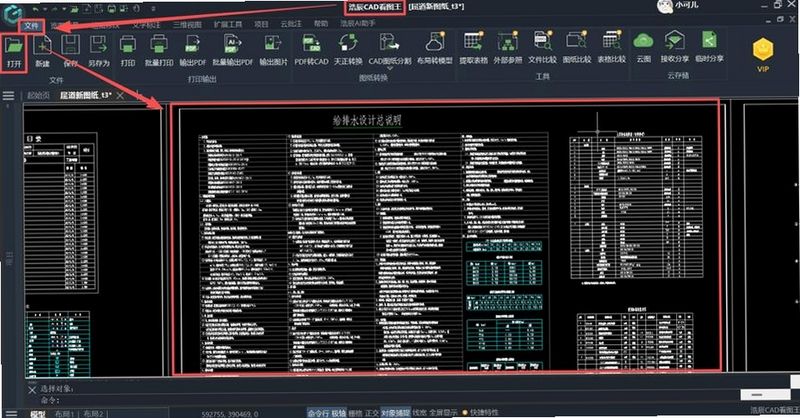800x418 pixels.
Task: Expand the undo history dropdown arrow
Action: coord(44,10)
